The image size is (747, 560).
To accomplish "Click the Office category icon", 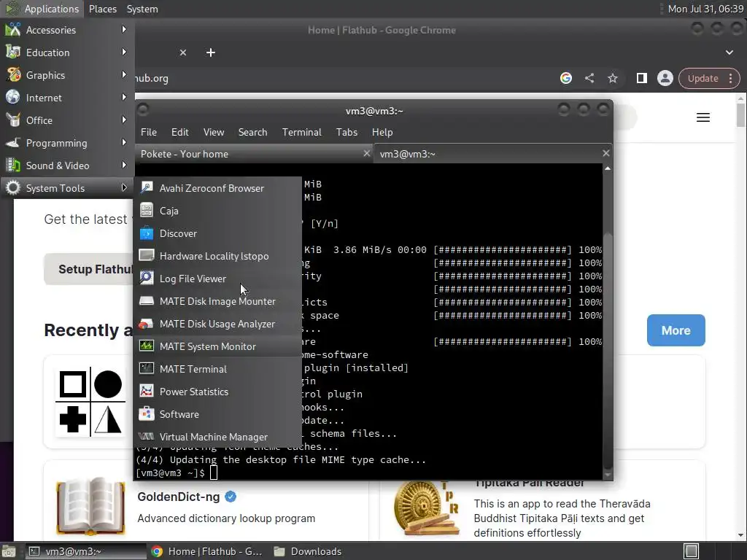I will click(x=13, y=120).
